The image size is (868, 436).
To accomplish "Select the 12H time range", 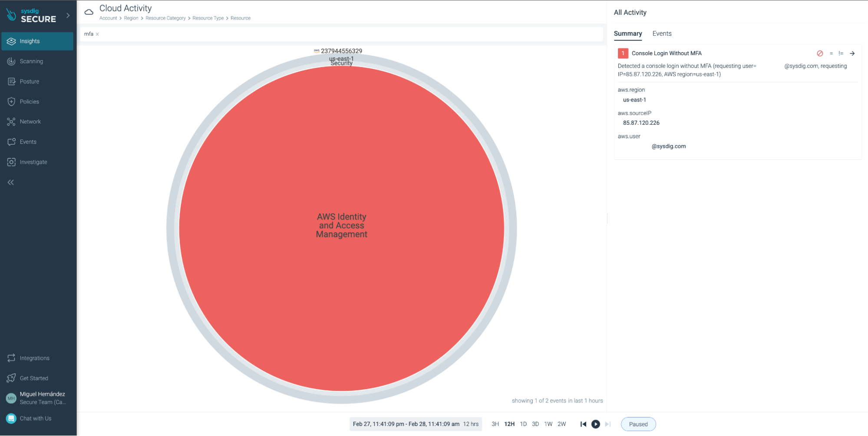I will point(509,424).
